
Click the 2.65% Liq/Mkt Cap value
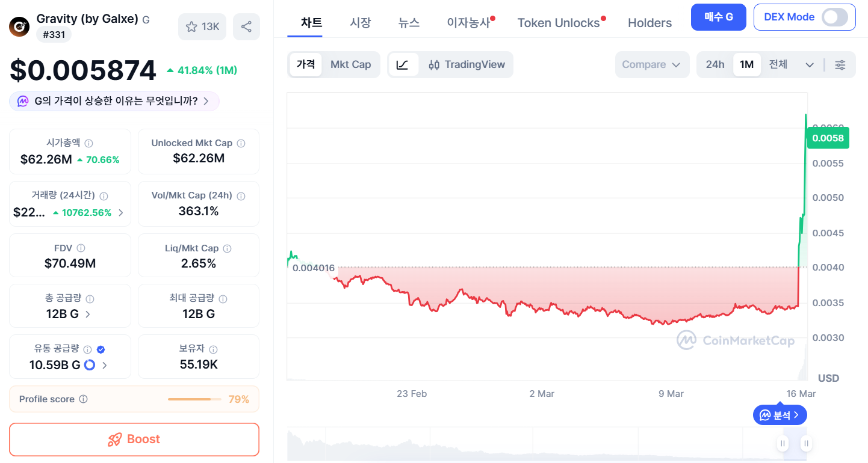(x=199, y=263)
